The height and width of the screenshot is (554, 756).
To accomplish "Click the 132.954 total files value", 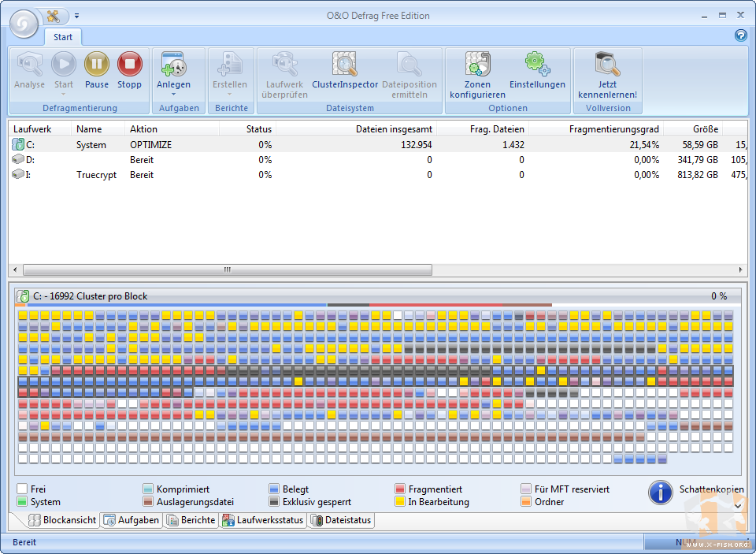I will 416,145.
